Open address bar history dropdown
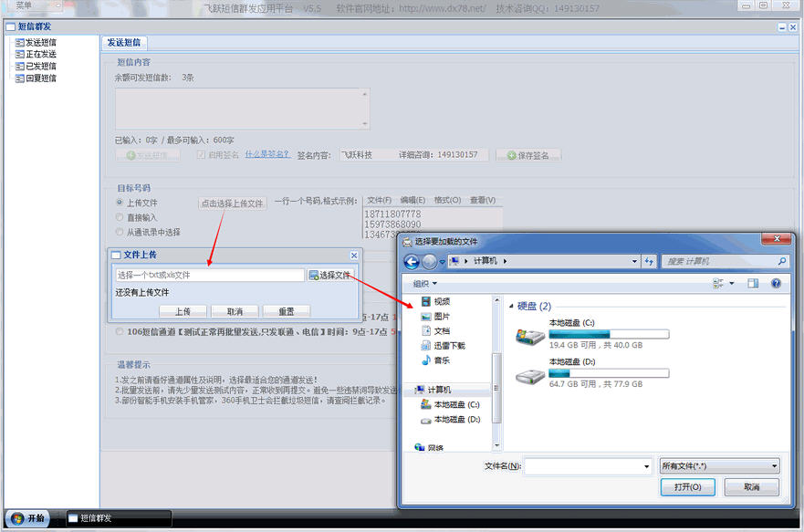Image resolution: width=804 pixels, height=532 pixels. (634, 261)
